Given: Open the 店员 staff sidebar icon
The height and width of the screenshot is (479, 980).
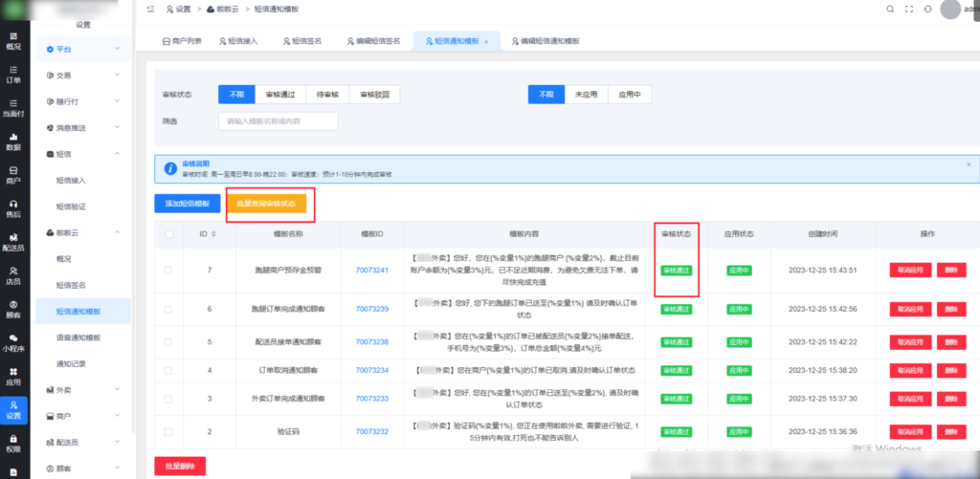Looking at the screenshot, I should (13, 276).
